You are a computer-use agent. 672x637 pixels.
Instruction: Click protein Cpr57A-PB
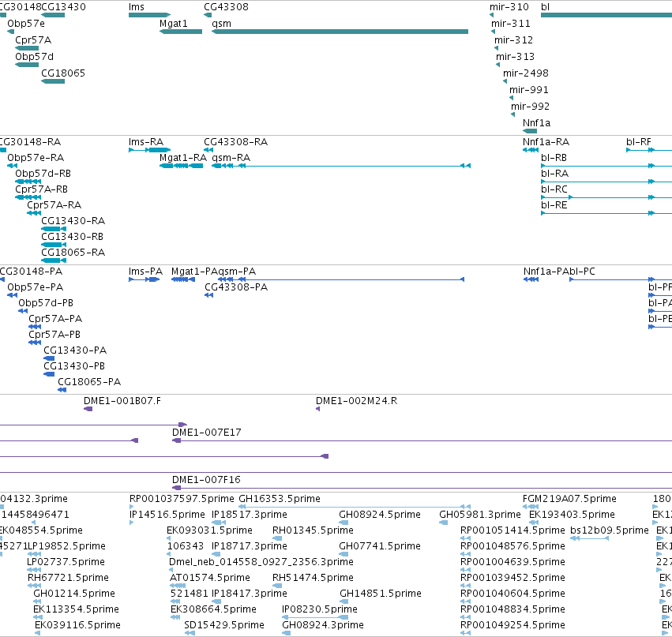coord(54,335)
